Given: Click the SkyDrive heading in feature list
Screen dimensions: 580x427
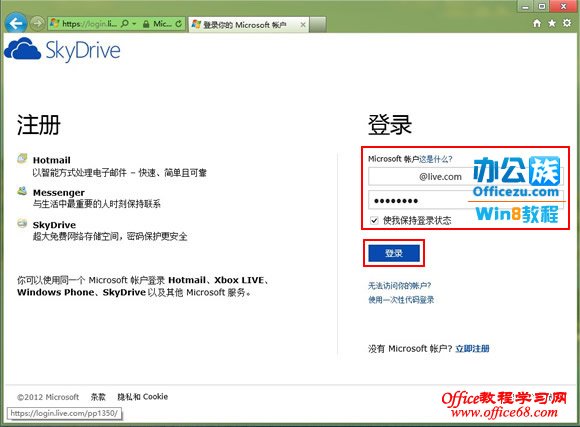Looking at the screenshot, I should [x=54, y=225].
